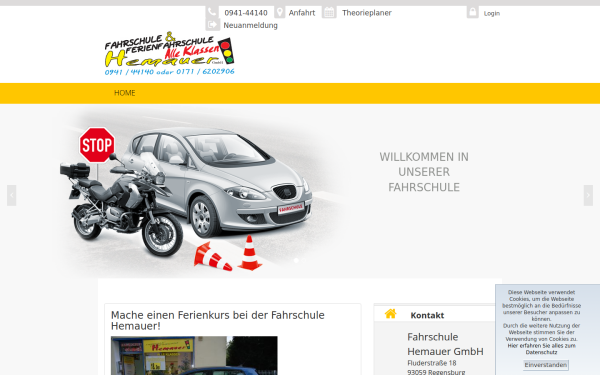Click the house icon in Kontakt box
Image resolution: width=600 pixels, height=375 pixels.
391,314
